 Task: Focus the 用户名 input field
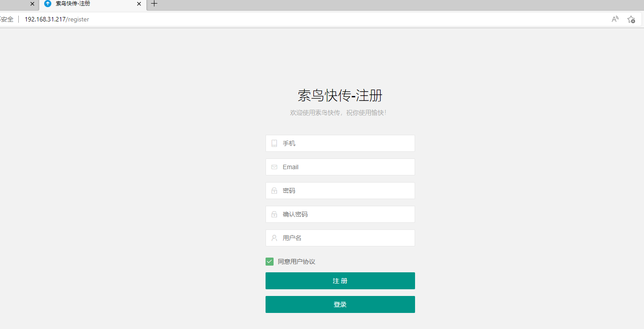click(x=346, y=238)
